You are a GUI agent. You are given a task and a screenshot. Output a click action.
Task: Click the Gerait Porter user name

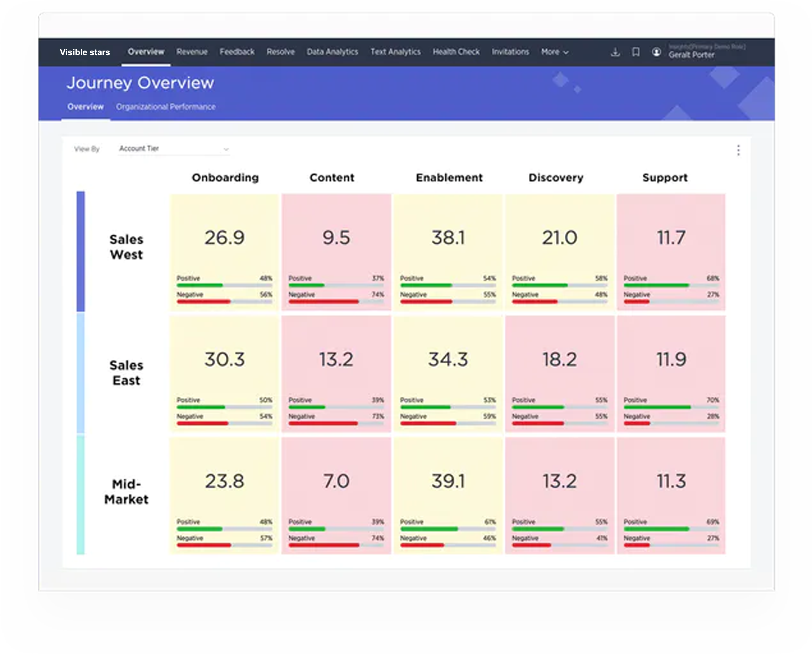click(691, 55)
